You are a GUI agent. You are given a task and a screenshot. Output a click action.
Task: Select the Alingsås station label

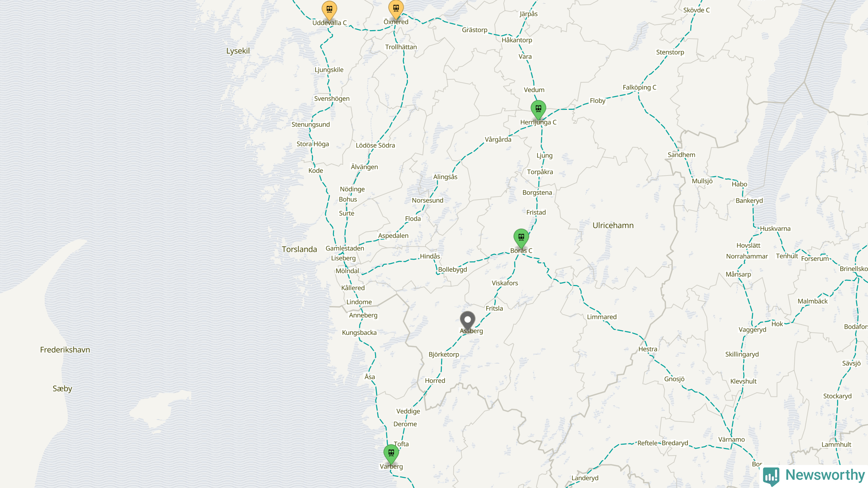click(445, 177)
